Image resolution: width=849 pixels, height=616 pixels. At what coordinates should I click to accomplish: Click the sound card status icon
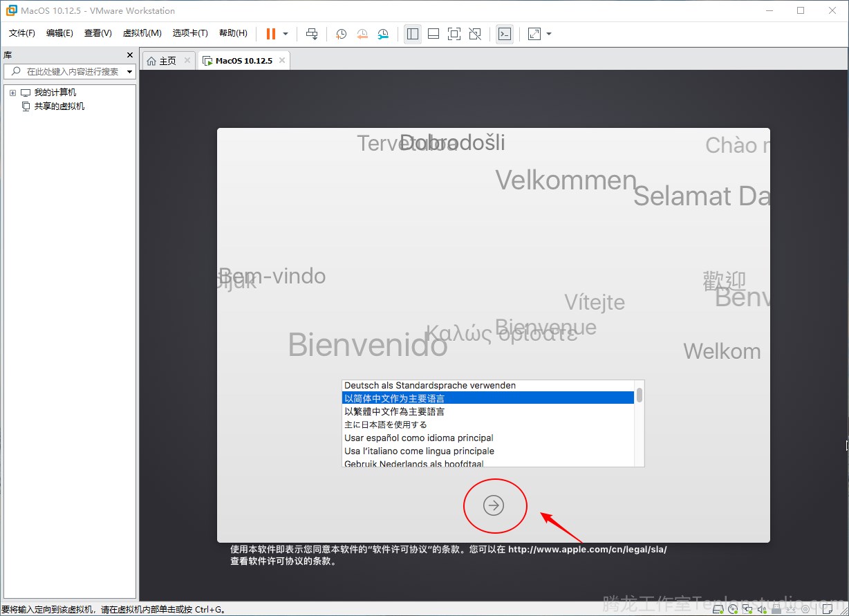[x=762, y=609]
